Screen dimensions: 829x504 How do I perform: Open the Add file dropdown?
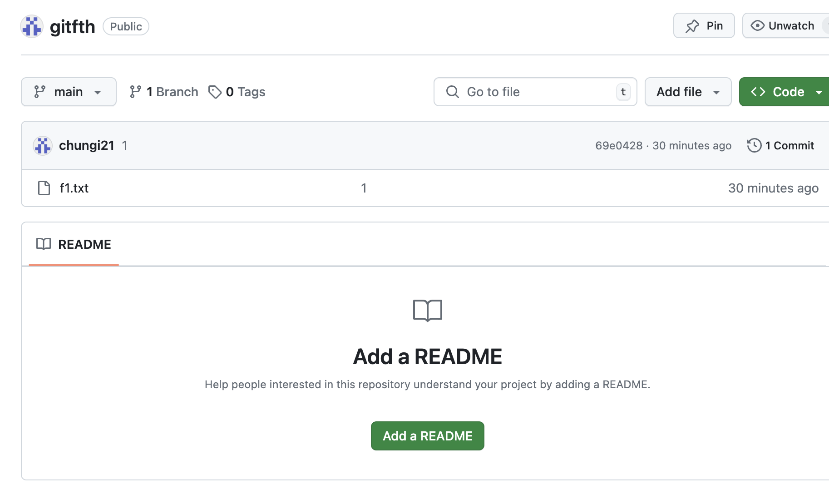(x=688, y=92)
